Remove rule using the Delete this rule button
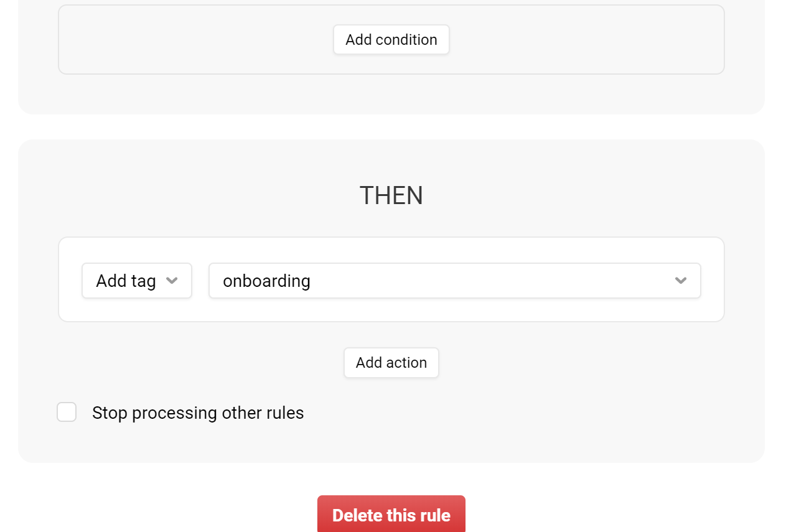804x532 pixels. (391, 514)
